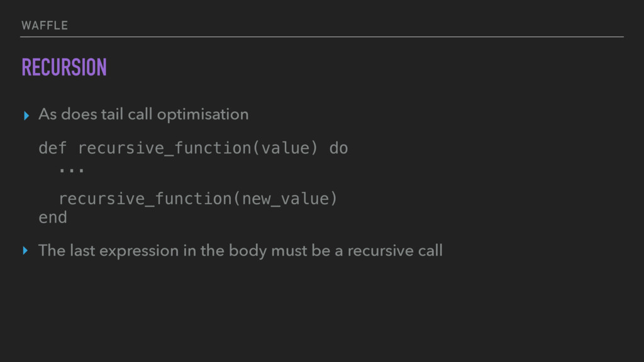Screen dimensions: 644x362
Task: Click the words 'tail call' in the first bullet
Action: (x=127, y=114)
